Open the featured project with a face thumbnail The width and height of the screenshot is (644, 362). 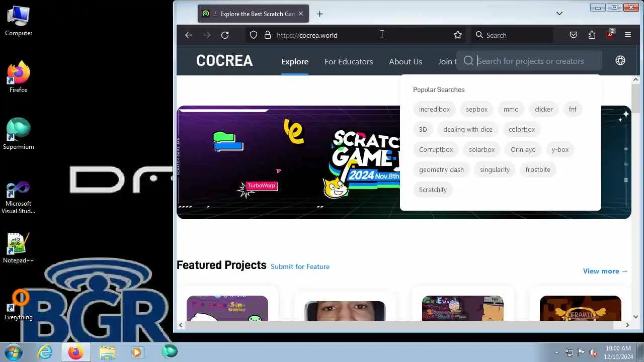coord(345,311)
